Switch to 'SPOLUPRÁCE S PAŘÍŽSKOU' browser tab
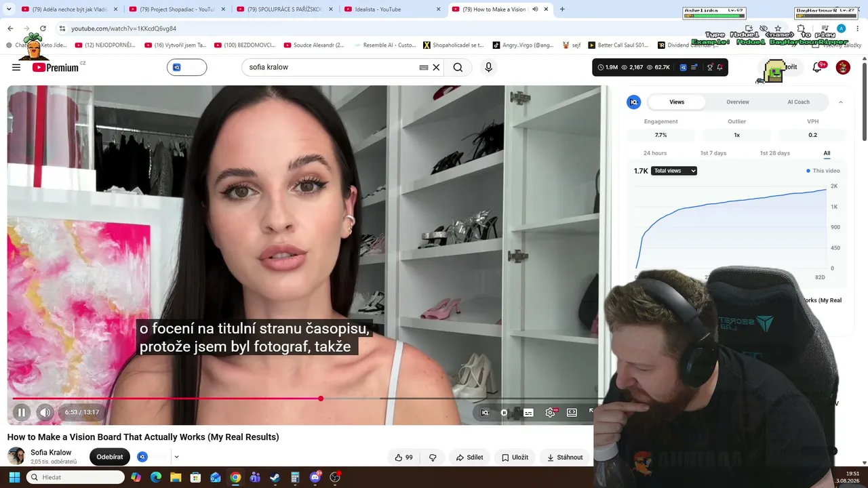 285,9
